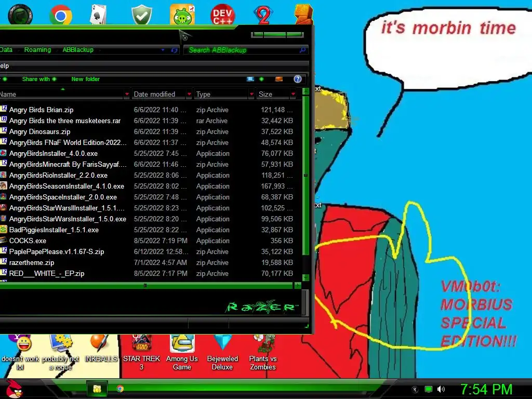Toggle the preview pane icon
Viewport: 532px width, 399px height.
click(x=279, y=79)
